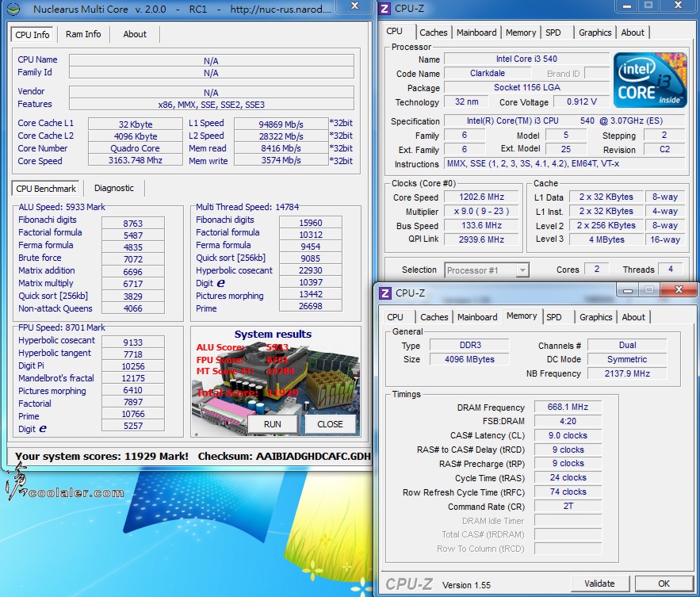Click the Nuclearus app icon in its title bar
Viewport: 700px width, 597px height.
(x=13, y=9)
